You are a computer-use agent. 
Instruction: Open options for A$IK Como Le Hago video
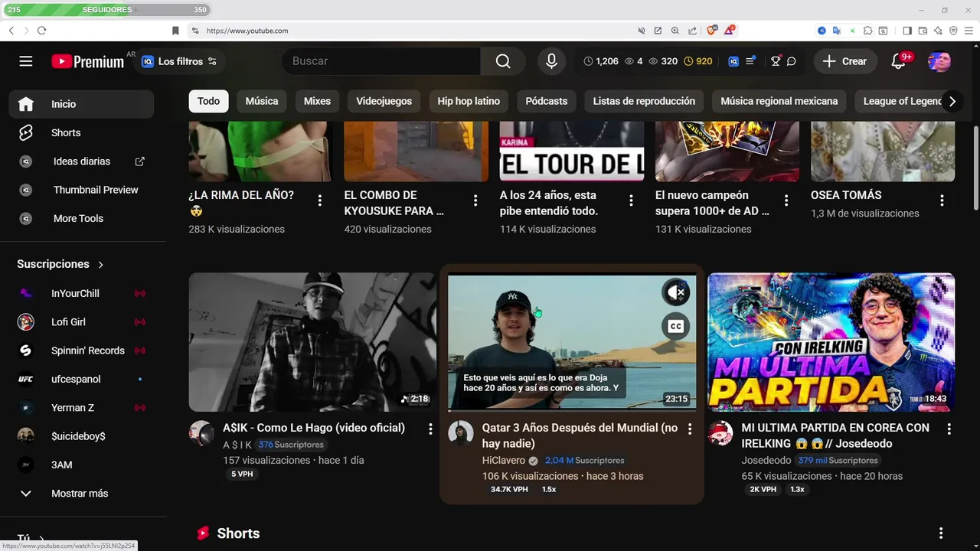click(430, 429)
